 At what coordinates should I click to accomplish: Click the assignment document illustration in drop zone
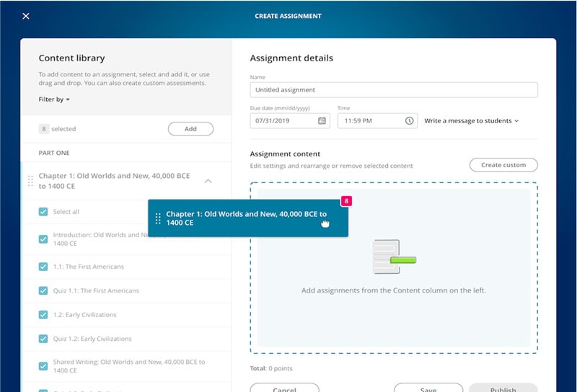coord(394,257)
